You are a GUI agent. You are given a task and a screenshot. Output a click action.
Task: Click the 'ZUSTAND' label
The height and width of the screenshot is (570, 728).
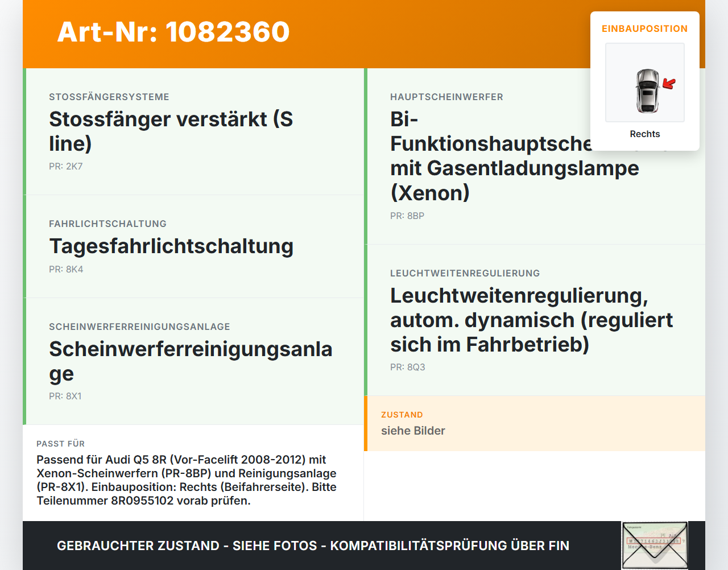tap(402, 415)
